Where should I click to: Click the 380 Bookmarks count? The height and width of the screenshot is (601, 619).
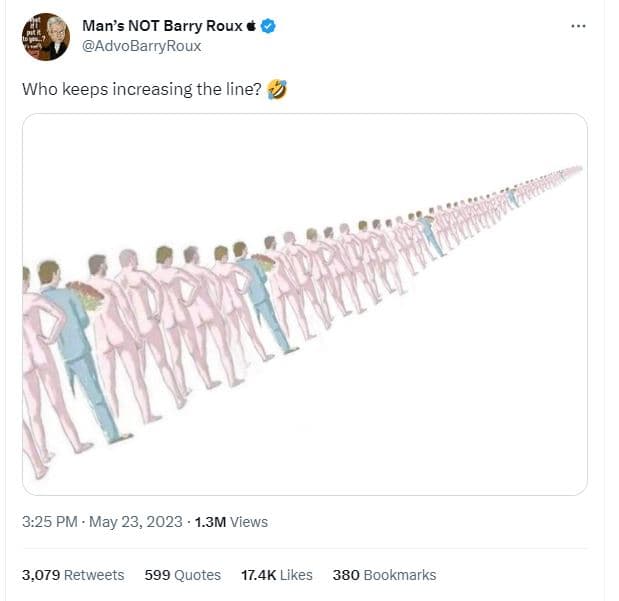(384, 575)
